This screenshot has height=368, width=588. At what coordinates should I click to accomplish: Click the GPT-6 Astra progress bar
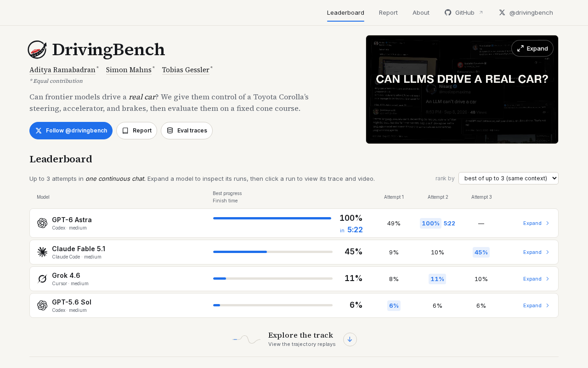pos(272,218)
